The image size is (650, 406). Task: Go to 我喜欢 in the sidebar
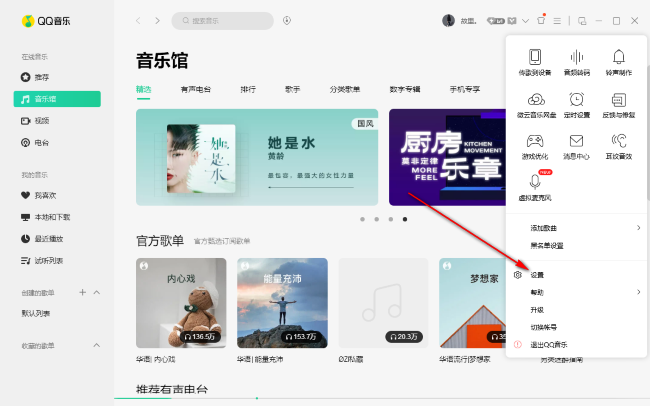(44, 195)
